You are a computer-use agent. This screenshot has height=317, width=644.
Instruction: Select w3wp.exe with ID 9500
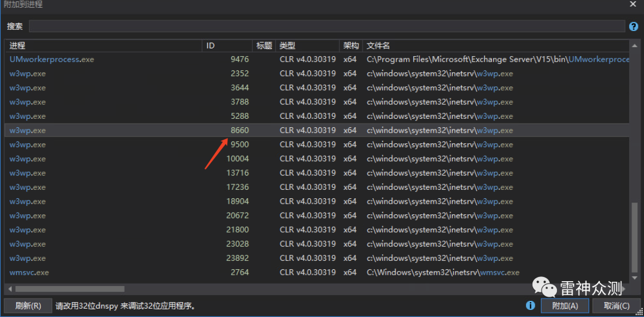(x=317, y=144)
